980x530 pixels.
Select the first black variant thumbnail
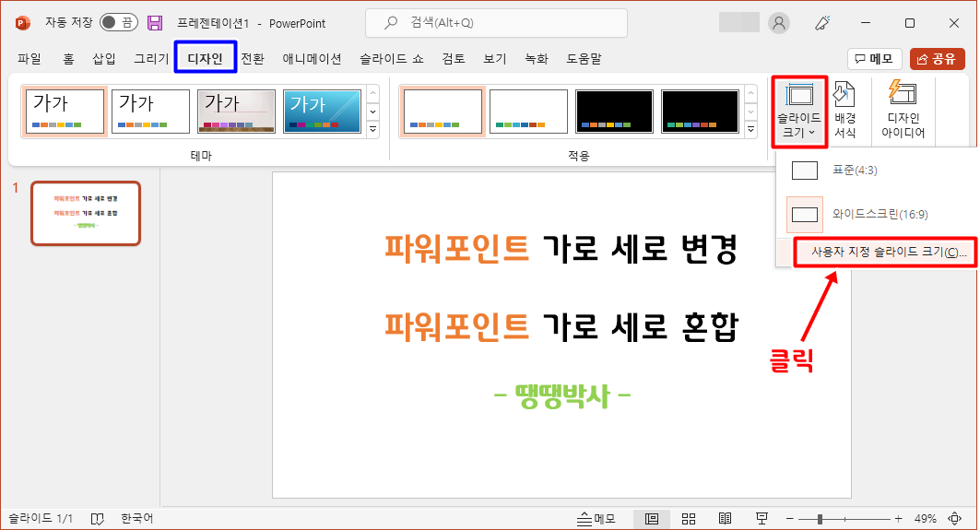click(614, 112)
